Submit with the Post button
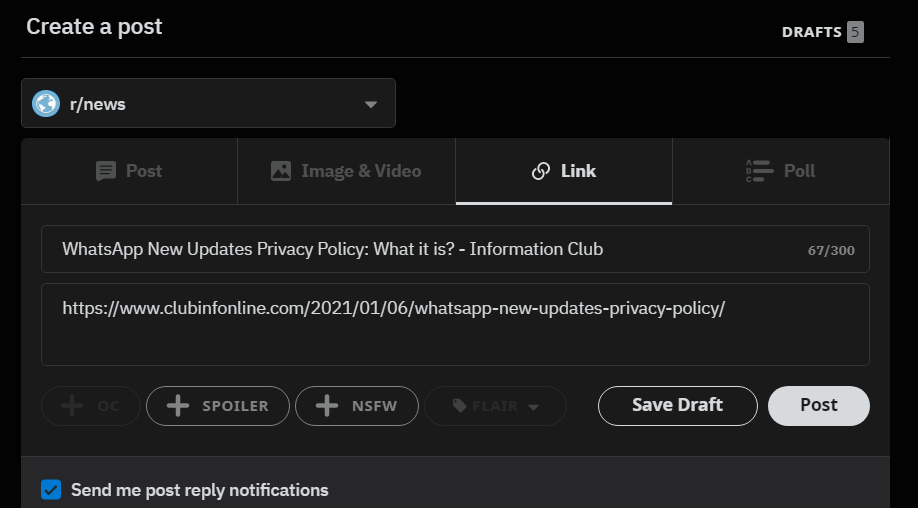The height and width of the screenshot is (508, 918). pyautogui.click(x=818, y=405)
